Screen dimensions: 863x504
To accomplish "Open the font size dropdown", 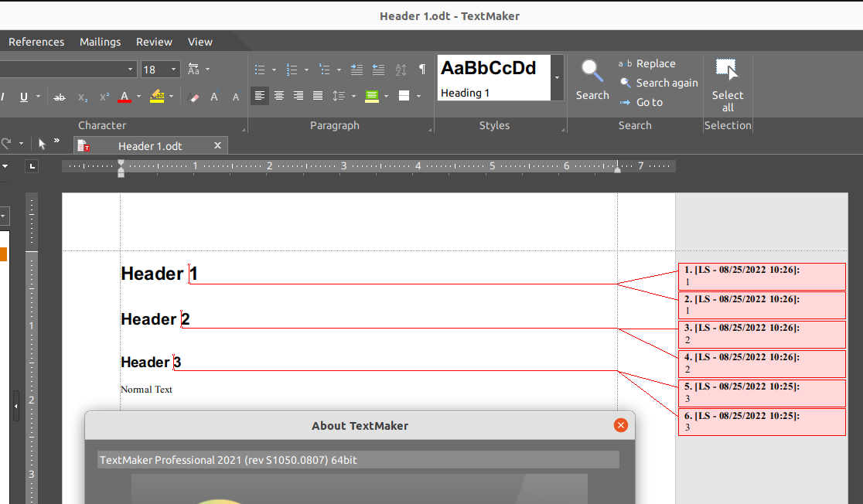I will (x=173, y=70).
